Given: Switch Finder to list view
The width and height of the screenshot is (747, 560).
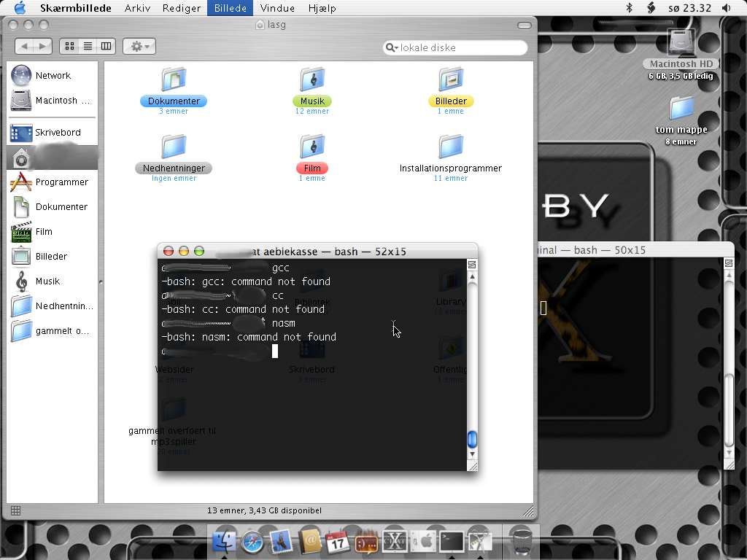Looking at the screenshot, I should click(x=88, y=46).
